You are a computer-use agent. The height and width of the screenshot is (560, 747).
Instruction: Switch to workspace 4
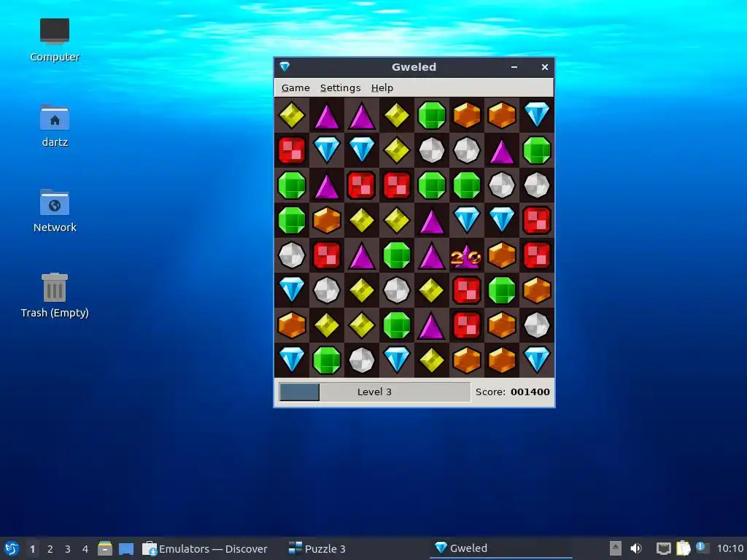tap(85, 549)
